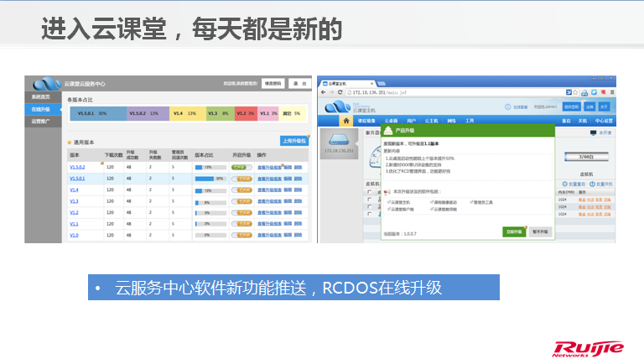Open the 网络 menu in the navigation bar

tap(451, 121)
